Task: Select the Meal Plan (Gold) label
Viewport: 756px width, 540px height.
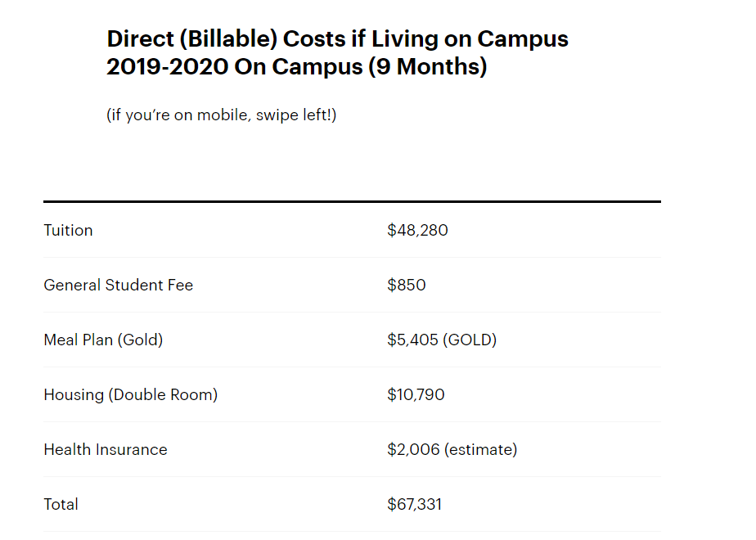Action: click(x=103, y=340)
